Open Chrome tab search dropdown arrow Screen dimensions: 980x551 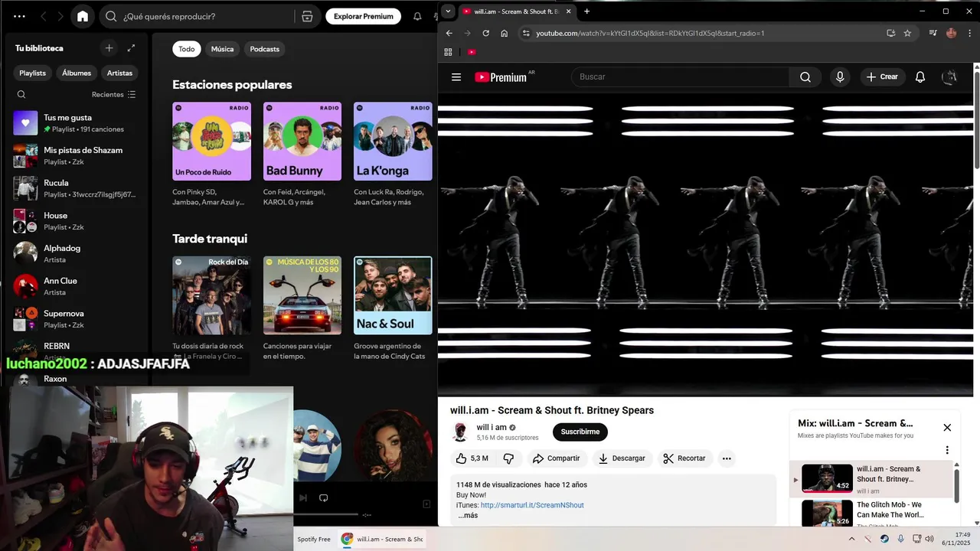448,11
